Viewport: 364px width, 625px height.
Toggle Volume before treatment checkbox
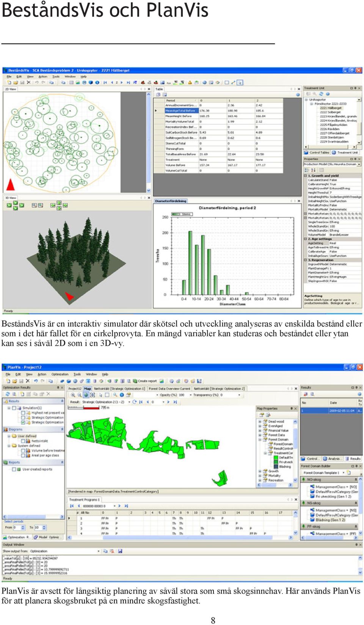pos(24,451)
